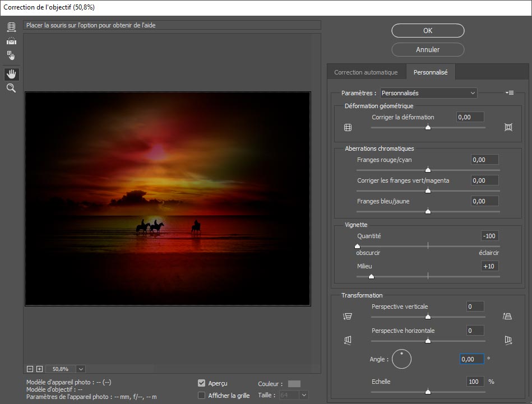Select the Straighten tool
This screenshot has width=532, height=404.
point(11,41)
